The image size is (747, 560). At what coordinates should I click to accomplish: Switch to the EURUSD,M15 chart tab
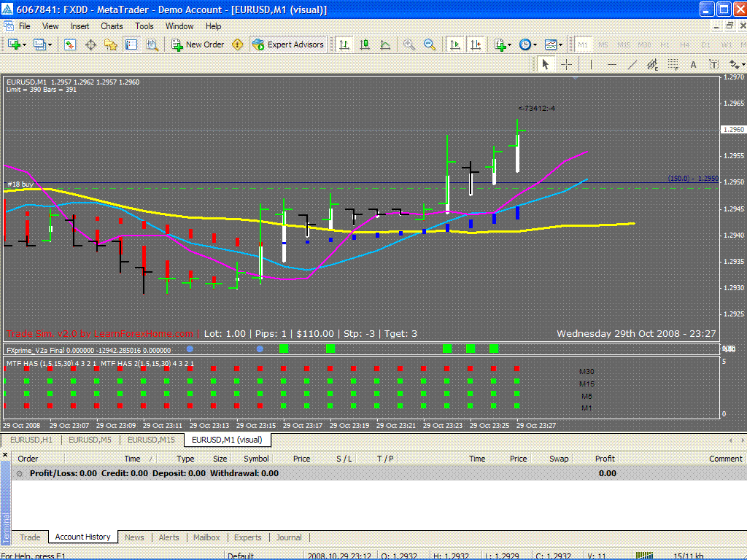151,440
